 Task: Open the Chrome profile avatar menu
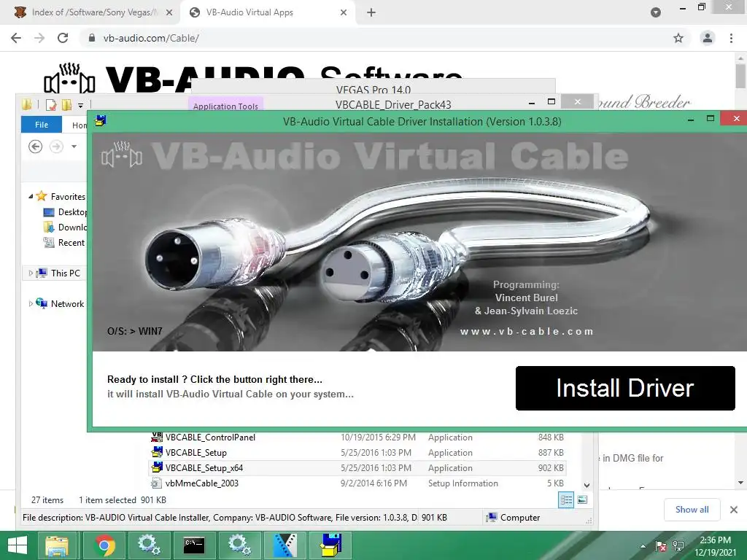[x=708, y=38]
